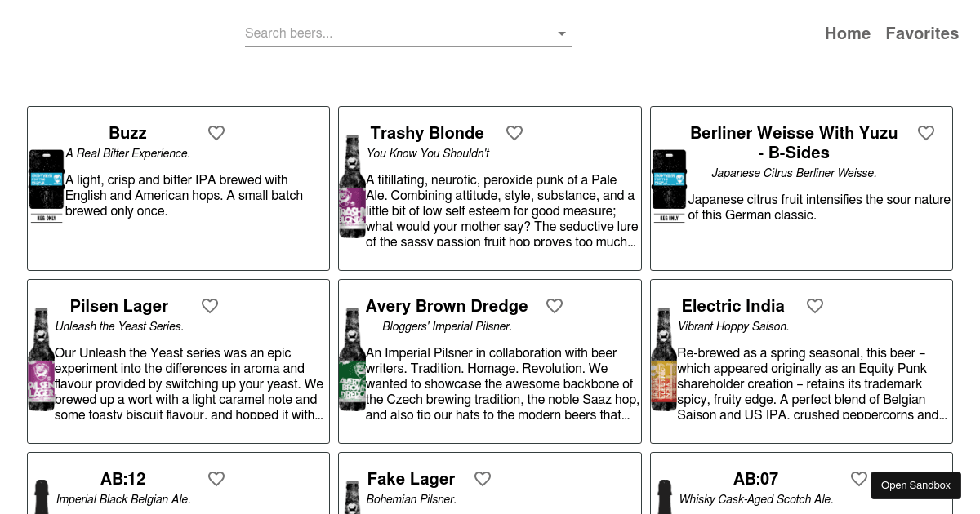This screenshot has width=980, height=514.
Task: Toggle heart on Trashy Blonde card
Action: point(514,133)
